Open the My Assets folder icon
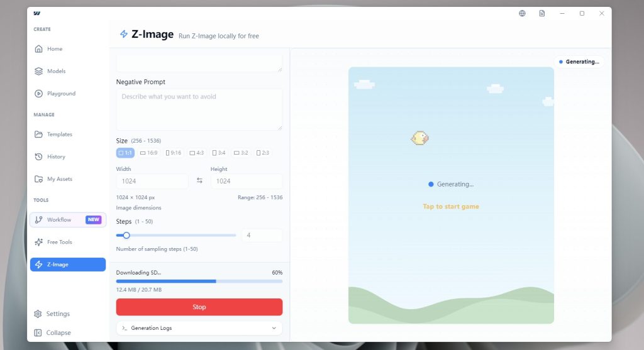The width and height of the screenshot is (644, 350). click(x=38, y=179)
